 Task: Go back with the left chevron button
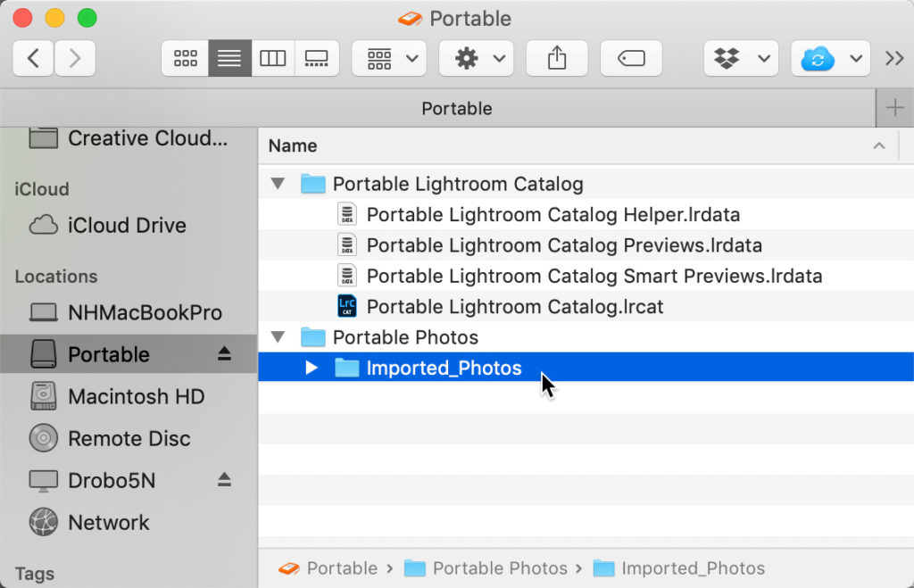[x=33, y=58]
